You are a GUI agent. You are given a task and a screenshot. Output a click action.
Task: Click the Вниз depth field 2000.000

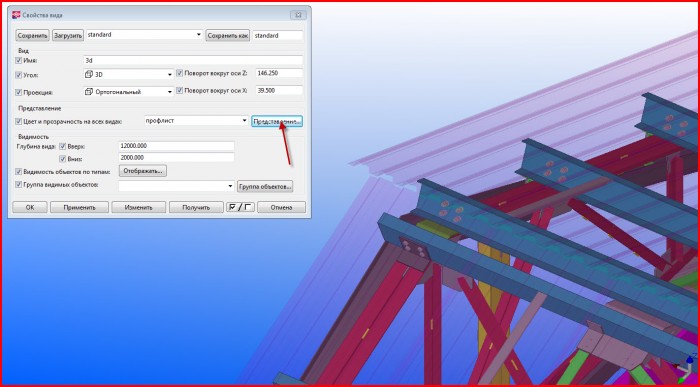[x=176, y=158]
